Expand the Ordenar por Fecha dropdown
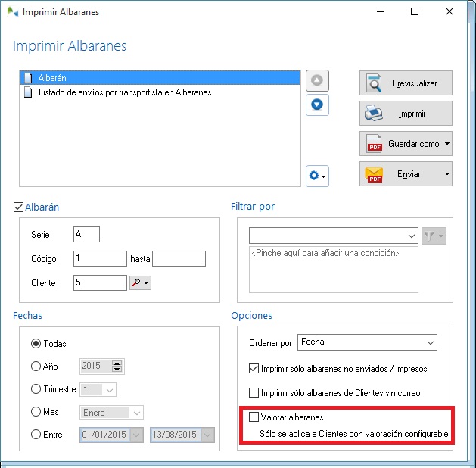Screen dimensions: 476x468 pos(430,342)
